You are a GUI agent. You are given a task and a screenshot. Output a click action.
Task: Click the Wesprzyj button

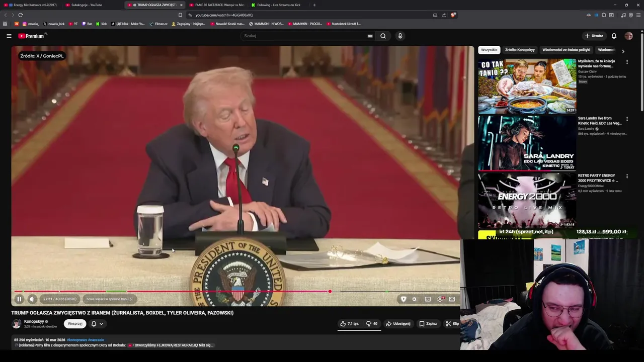click(75, 324)
